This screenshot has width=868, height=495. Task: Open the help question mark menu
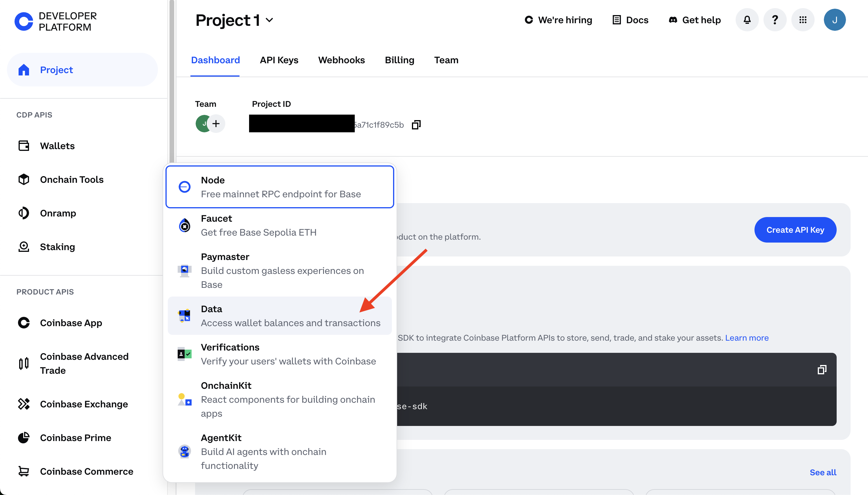point(775,20)
